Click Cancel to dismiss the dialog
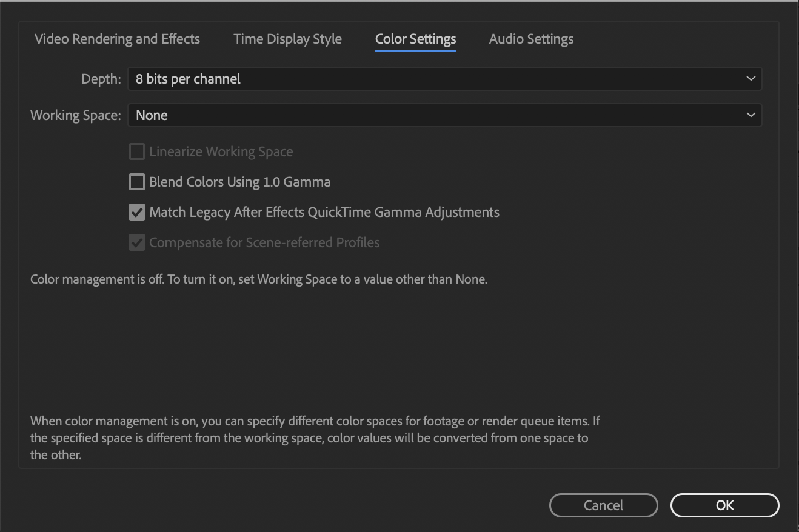The height and width of the screenshot is (532, 799). [603, 505]
